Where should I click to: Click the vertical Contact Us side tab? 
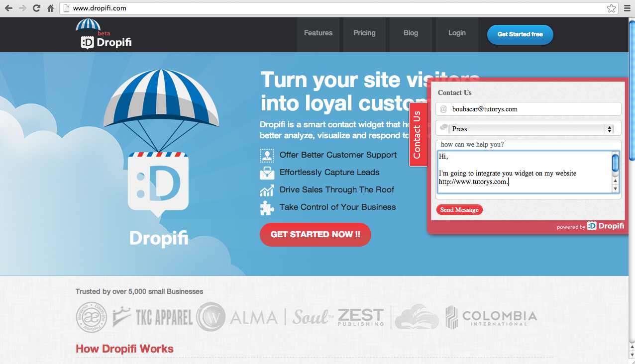click(x=418, y=135)
